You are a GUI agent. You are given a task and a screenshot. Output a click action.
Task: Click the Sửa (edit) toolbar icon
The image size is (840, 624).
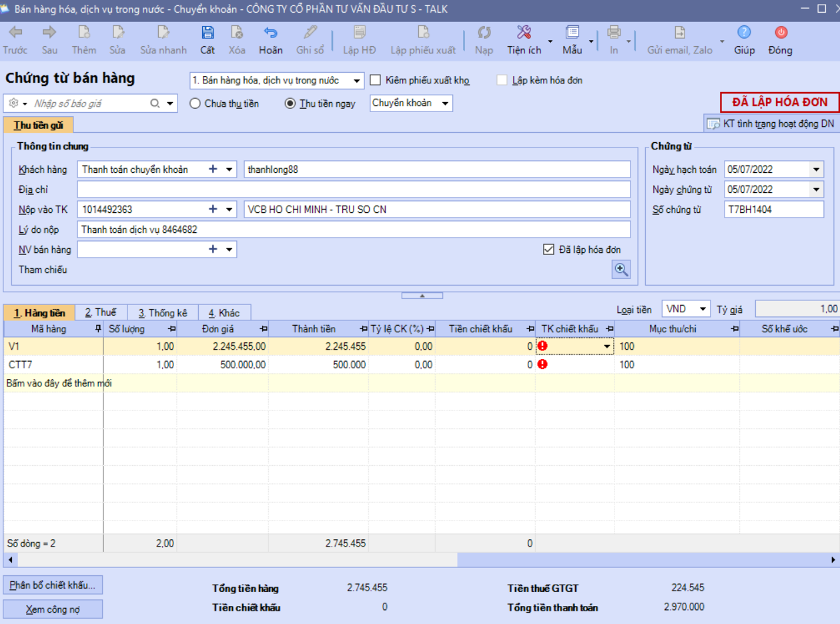[x=118, y=33]
